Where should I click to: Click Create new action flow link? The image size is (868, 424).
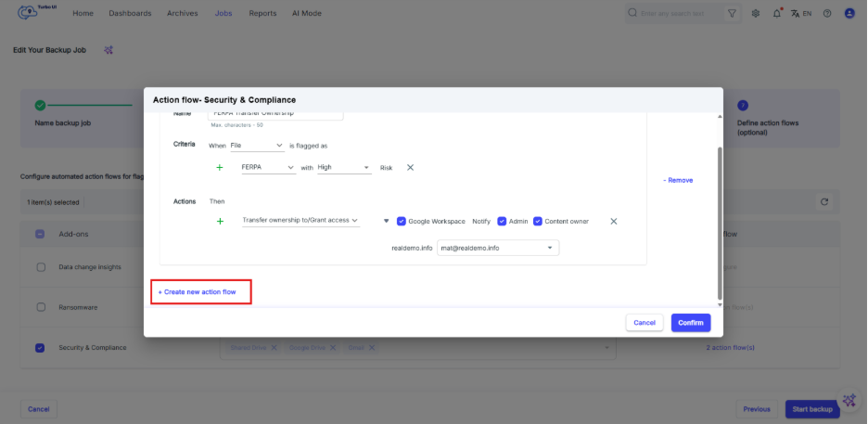point(197,291)
